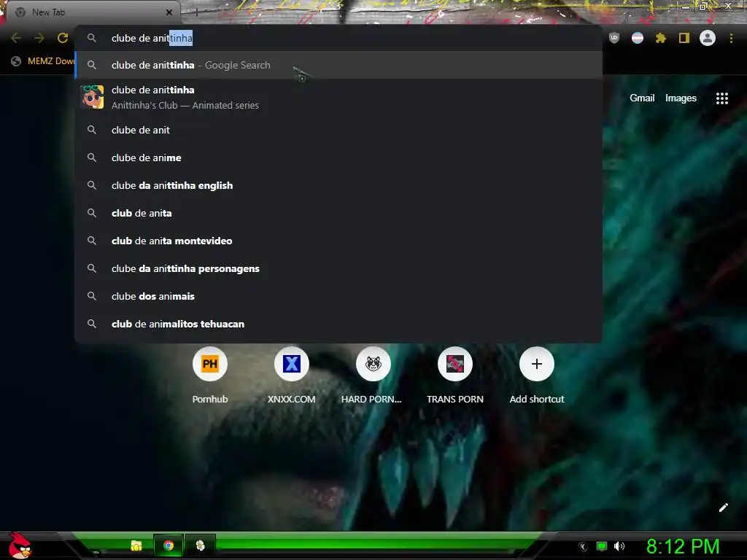Image resolution: width=747 pixels, height=560 pixels.
Task: Click the Gmail link
Action: coord(642,98)
